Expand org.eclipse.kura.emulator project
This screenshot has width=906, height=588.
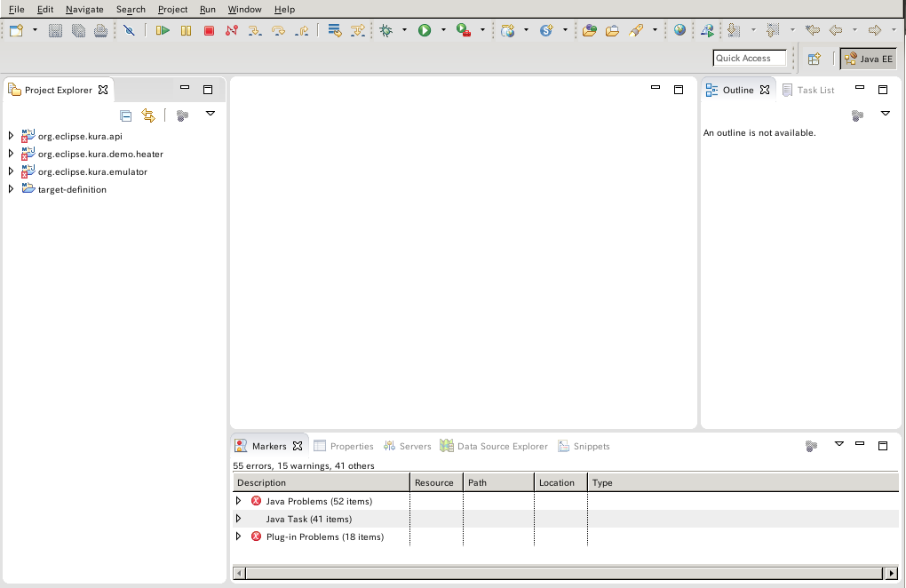click(x=11, y=171)
